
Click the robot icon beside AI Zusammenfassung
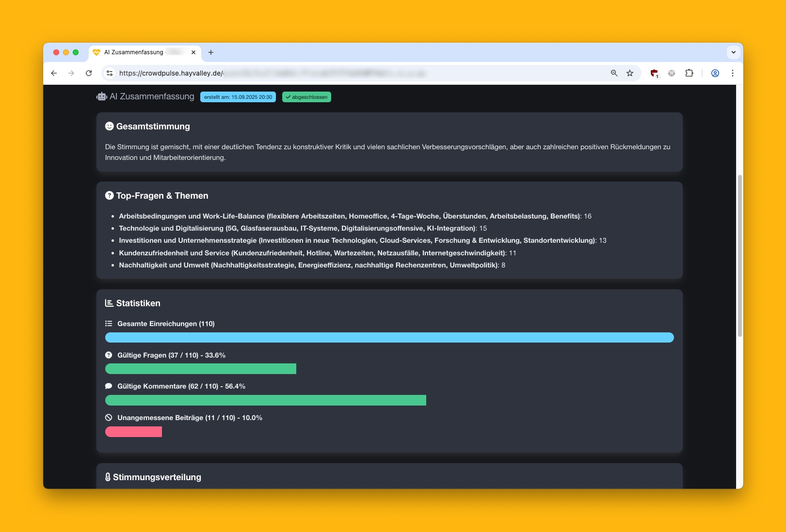tap(101, 96)
